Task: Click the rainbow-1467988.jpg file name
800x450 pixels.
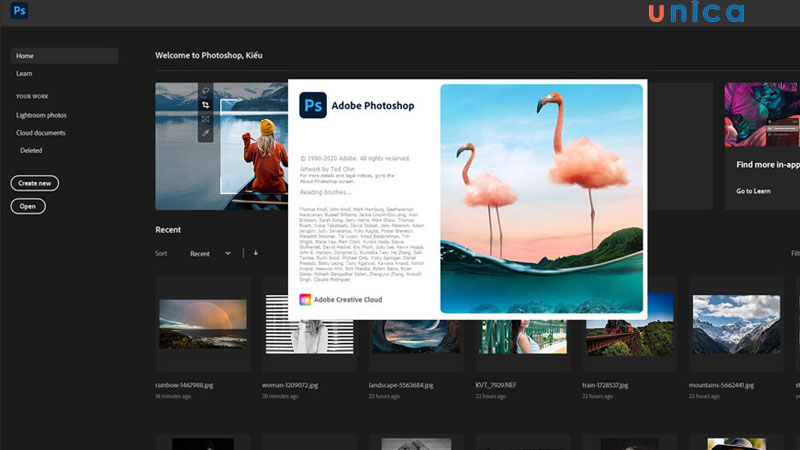Action: (184, 385)
